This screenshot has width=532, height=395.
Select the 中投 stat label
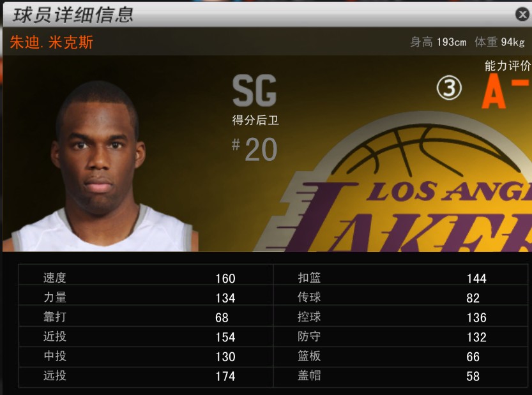[55, 356]
